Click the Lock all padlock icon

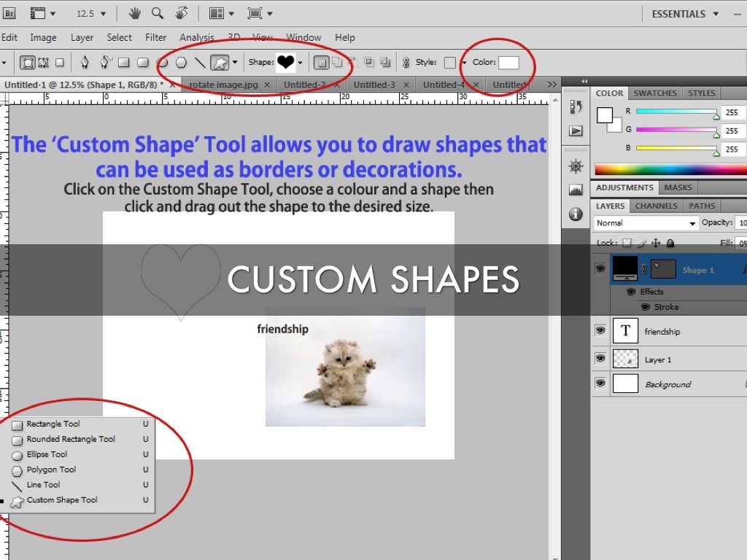670,244
